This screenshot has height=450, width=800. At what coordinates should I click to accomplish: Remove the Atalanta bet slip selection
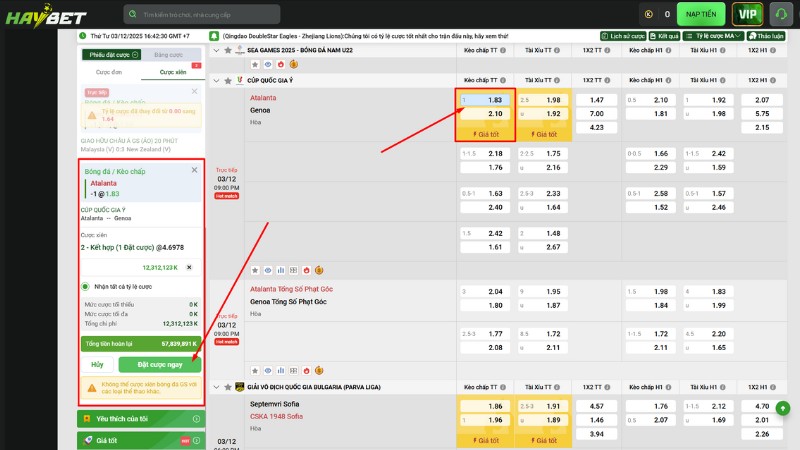click(x=194, y=171)
